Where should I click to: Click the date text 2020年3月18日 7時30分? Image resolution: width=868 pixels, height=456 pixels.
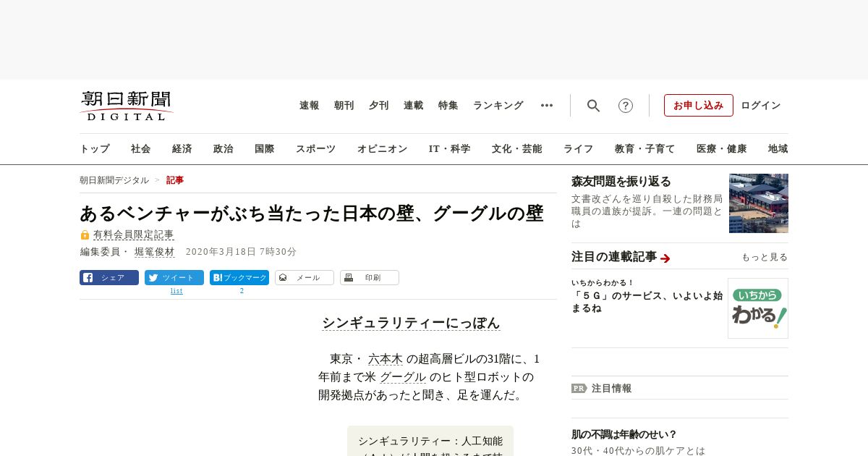[x=242, y=252]
